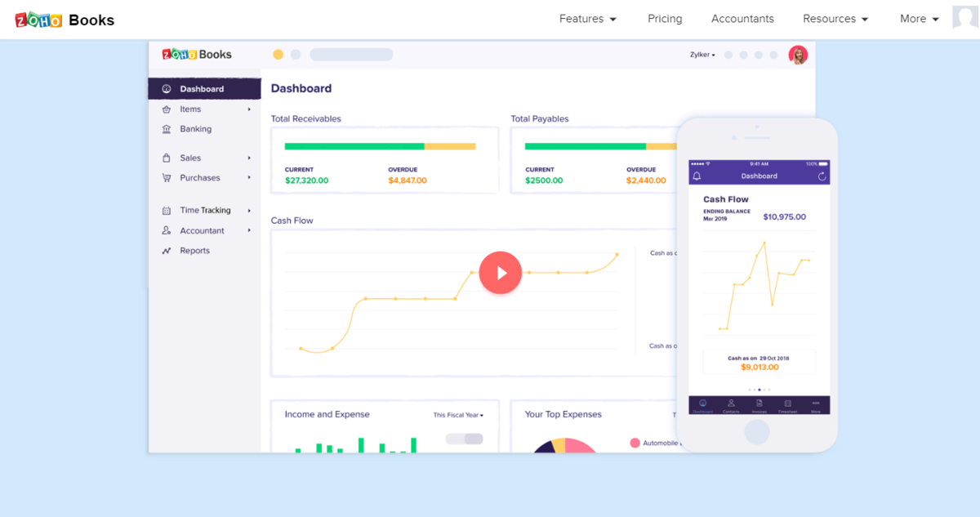Click the $2500.00 current payables amount

[x=545, y=181]
